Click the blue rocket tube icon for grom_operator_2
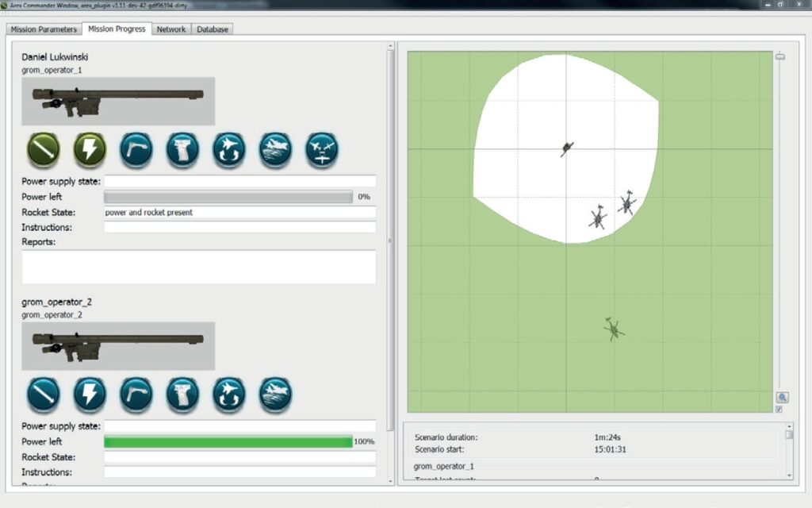This screenshot has width=812, height=508. [44, 394]
